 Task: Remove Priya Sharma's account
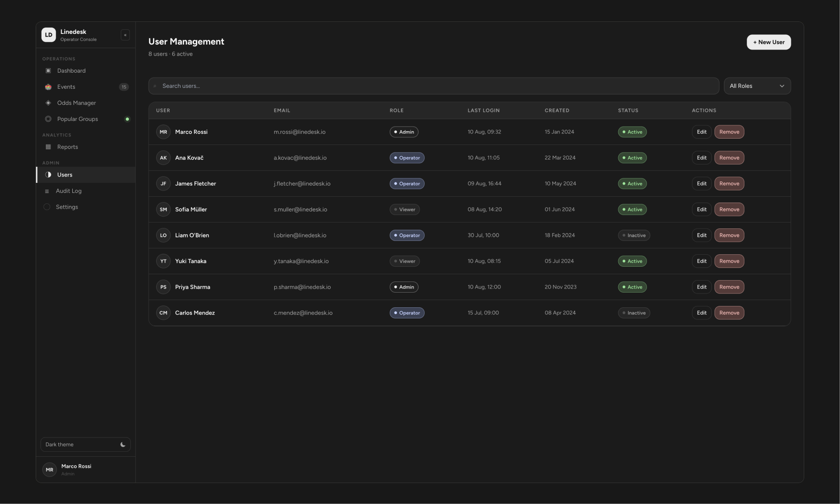(729, 287)
